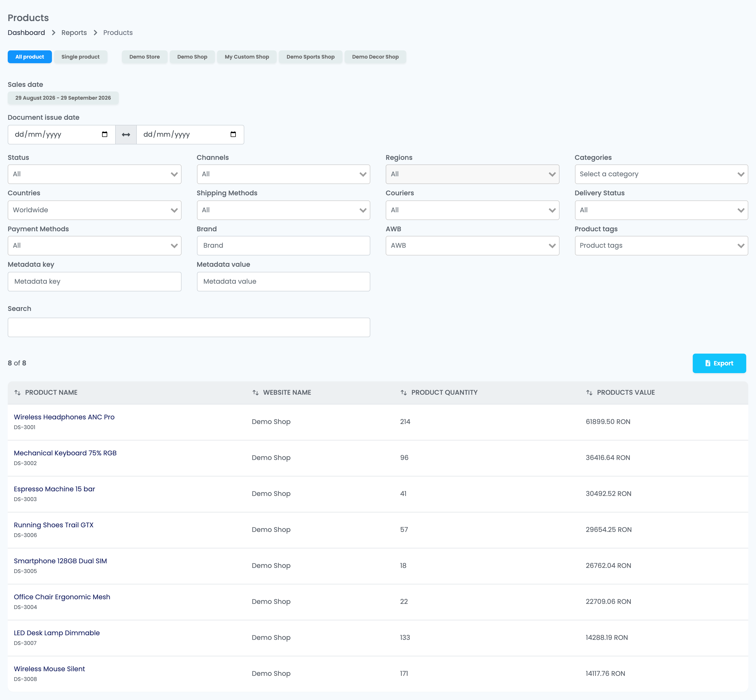The width and height of the screenshot is (756, 700).
Task: Filter by Demo Store
Action: click(x=144, y=57)
